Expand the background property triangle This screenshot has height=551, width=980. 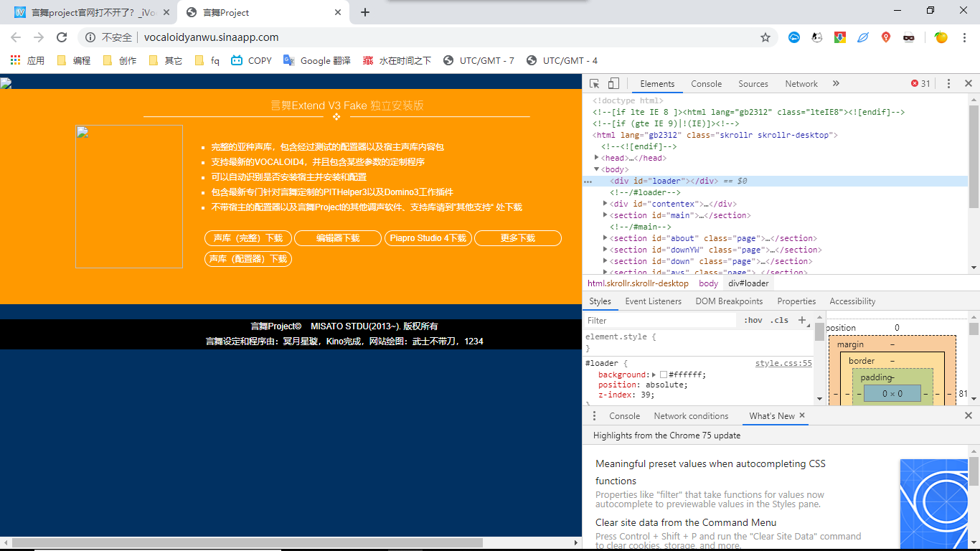coord(654,375)
